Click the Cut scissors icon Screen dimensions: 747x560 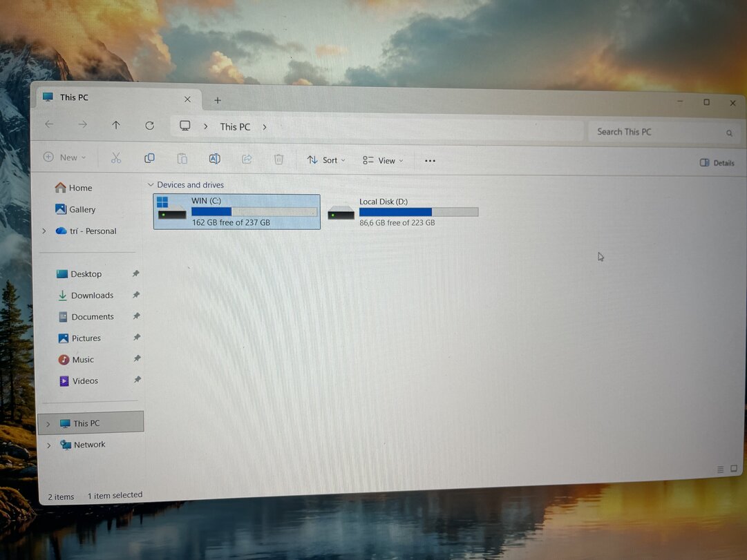[116, 157]
